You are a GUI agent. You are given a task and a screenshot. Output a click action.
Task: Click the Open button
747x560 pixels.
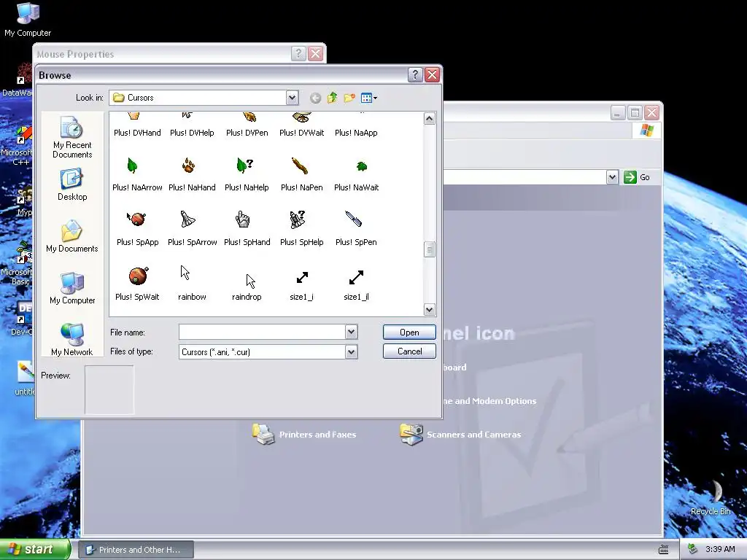click(x=409, y=332)
